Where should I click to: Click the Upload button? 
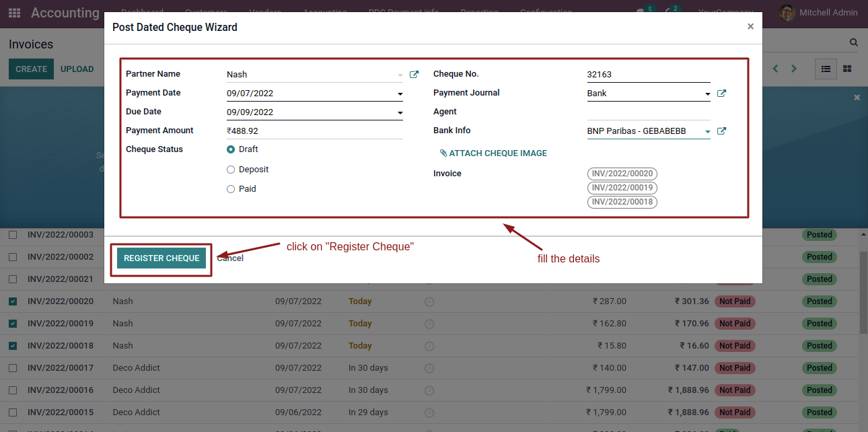[x=77, y=69]
